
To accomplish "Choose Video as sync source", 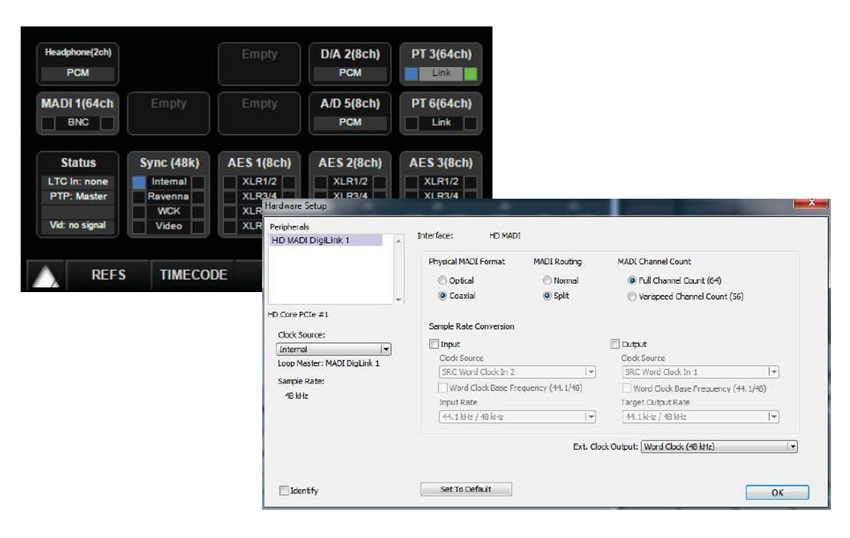I will [x=169, y=226].
